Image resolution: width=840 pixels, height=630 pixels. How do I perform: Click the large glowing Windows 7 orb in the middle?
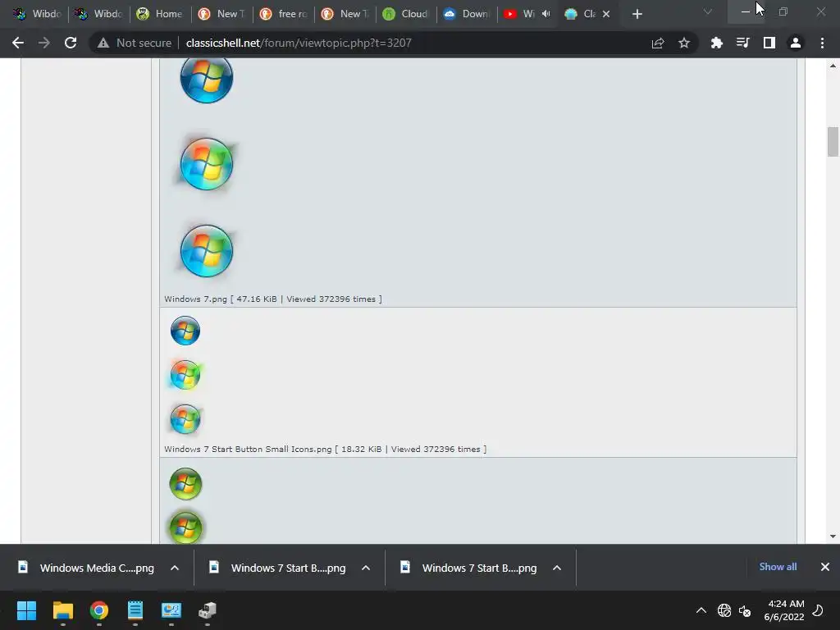pos(207,164)
